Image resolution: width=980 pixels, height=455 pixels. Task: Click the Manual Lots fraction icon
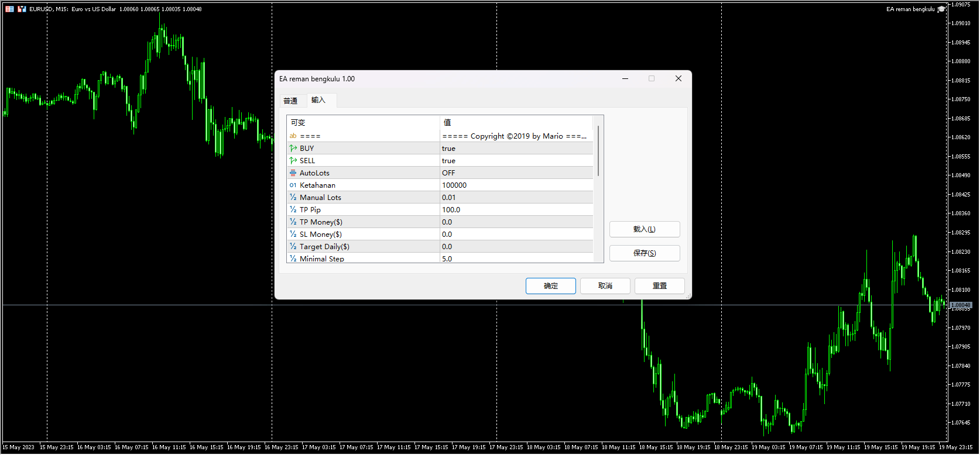(x=293, y=198)
